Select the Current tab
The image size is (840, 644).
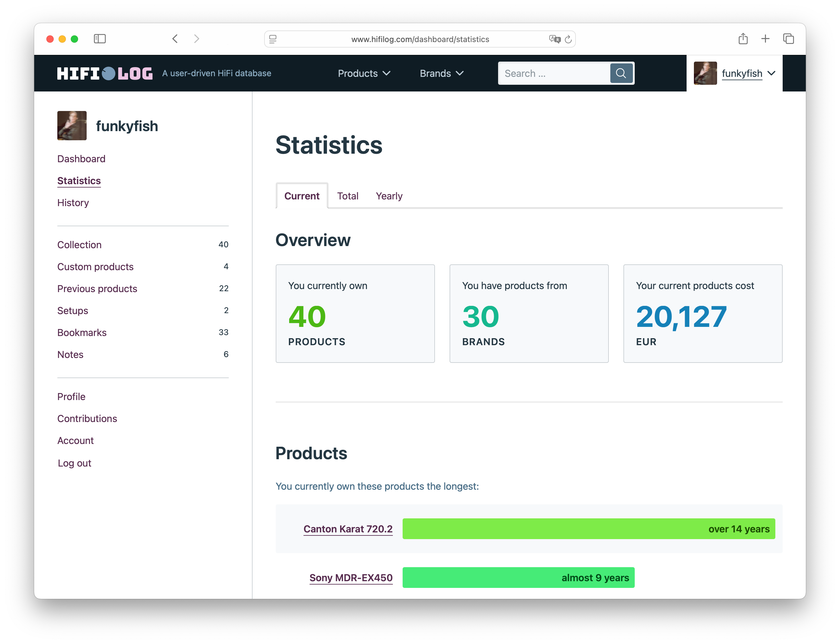302,196
